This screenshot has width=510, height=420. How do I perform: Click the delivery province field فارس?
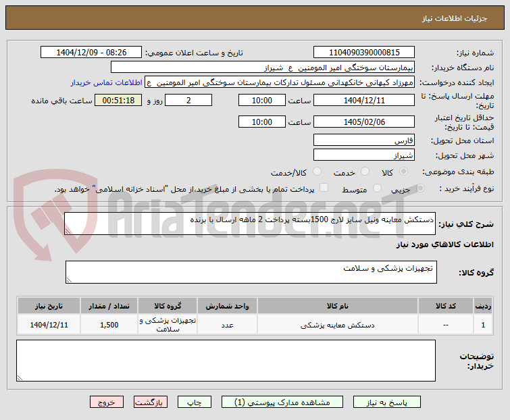click(x=364, y=140)
